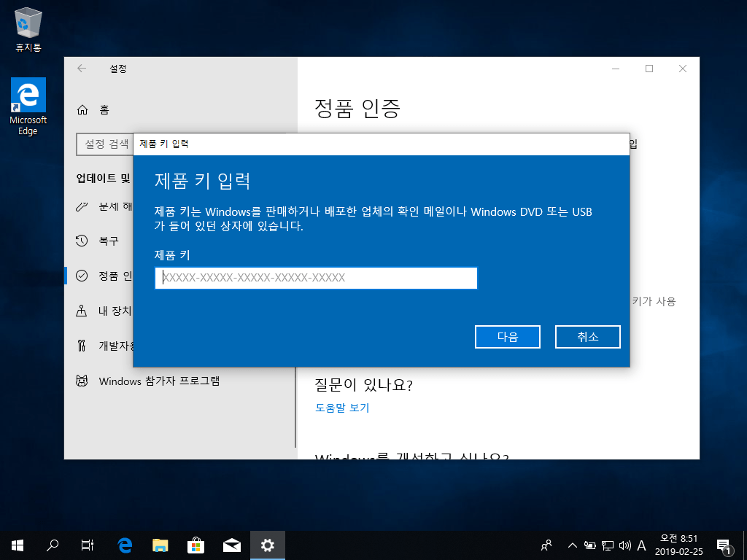Screen dimensions: 747x560
Task: Open the 도움말 보기 link
Action: tap(342, 408)
